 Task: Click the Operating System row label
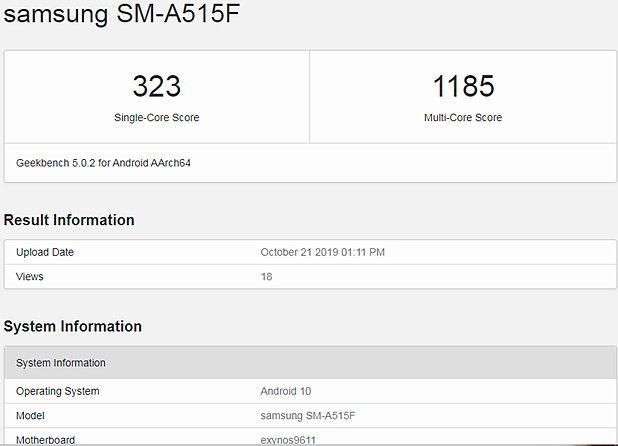pos(58,391)
